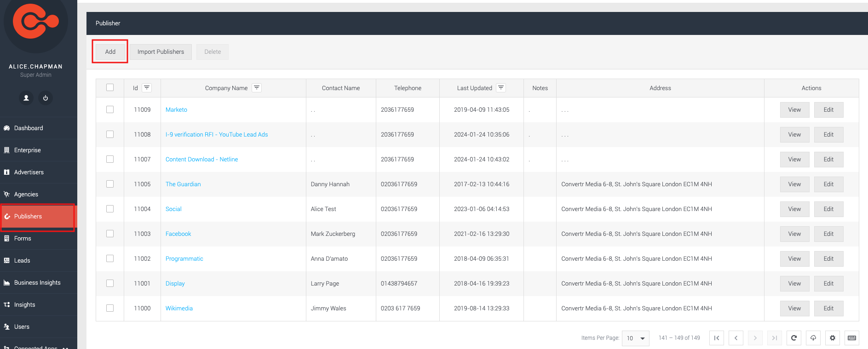This screenshot has height=349, width=868.
Task: Open the Display publisher link
Action: (x=175, y=284)
